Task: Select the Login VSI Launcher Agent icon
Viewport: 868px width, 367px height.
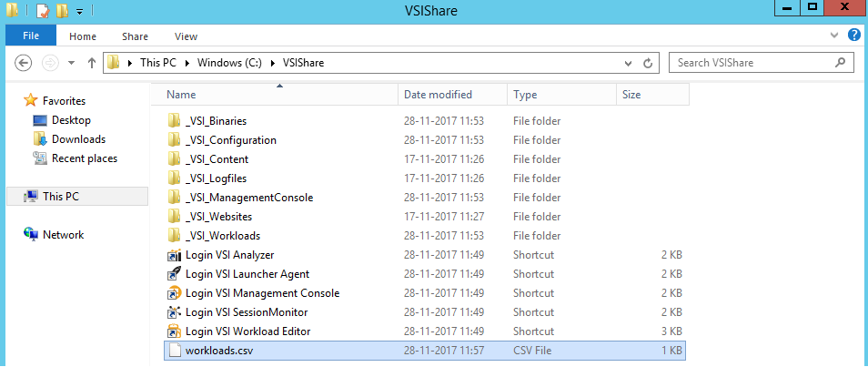Action: (175, 274)
